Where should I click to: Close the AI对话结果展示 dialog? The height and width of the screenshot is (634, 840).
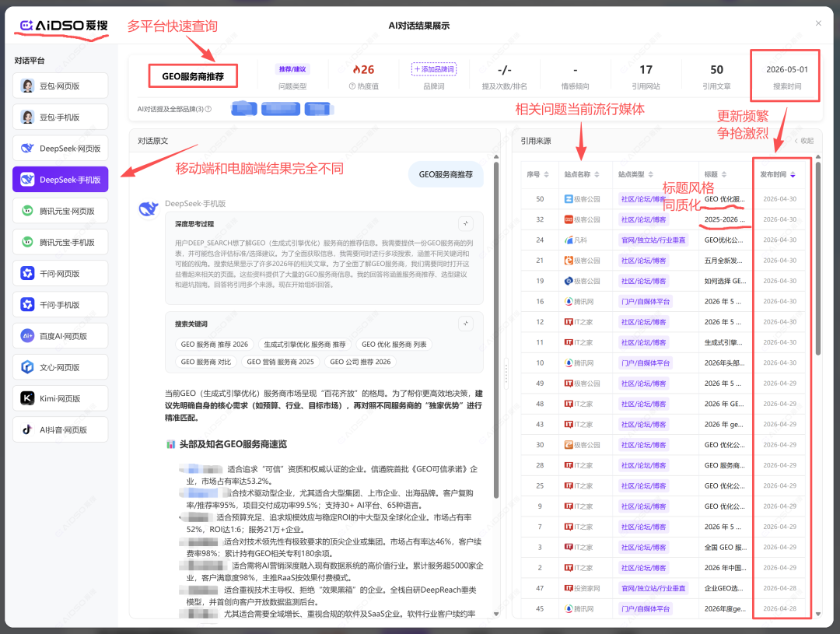tap(818, 23)
